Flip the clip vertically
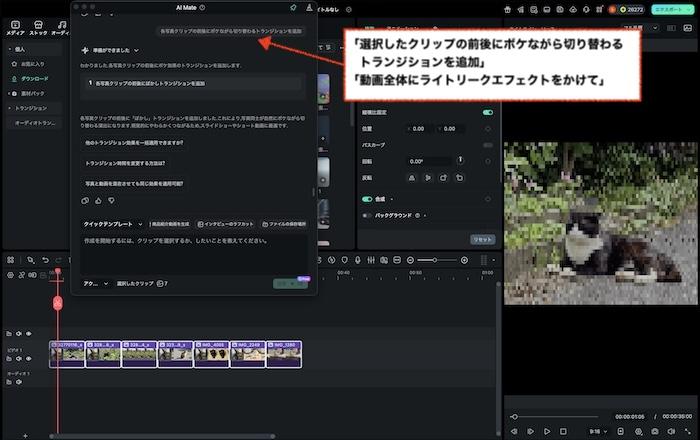700x440 pixels. 428,178
